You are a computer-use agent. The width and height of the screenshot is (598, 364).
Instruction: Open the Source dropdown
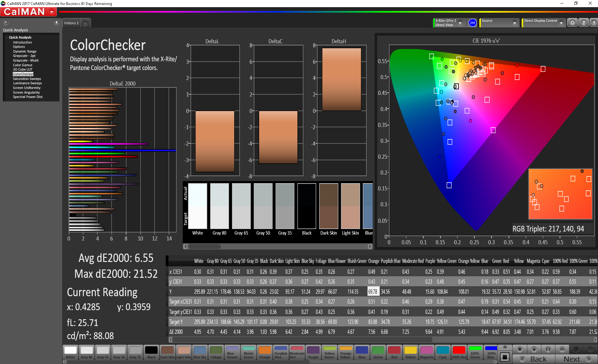tap(515, 23)
